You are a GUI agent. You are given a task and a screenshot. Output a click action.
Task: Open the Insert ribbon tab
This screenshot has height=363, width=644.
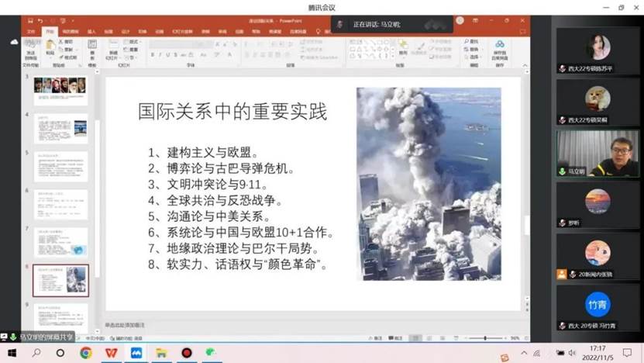click(x=91, y=32)
